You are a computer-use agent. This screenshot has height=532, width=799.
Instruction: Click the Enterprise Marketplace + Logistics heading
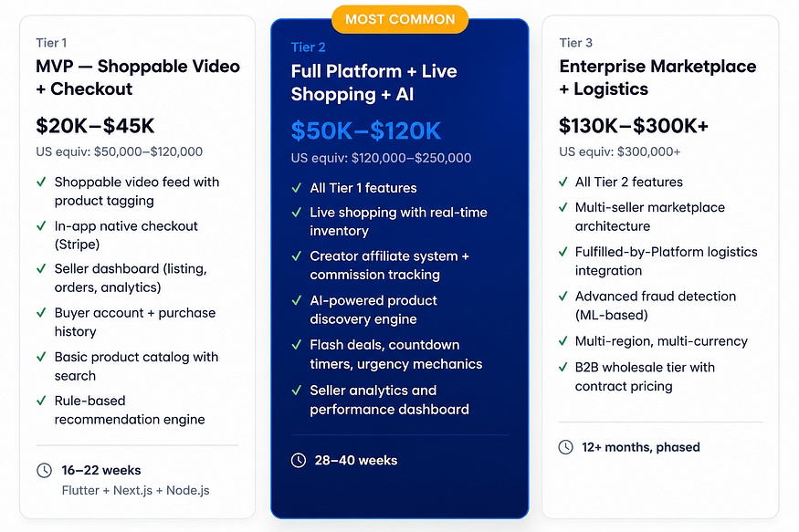pos(657,78)
